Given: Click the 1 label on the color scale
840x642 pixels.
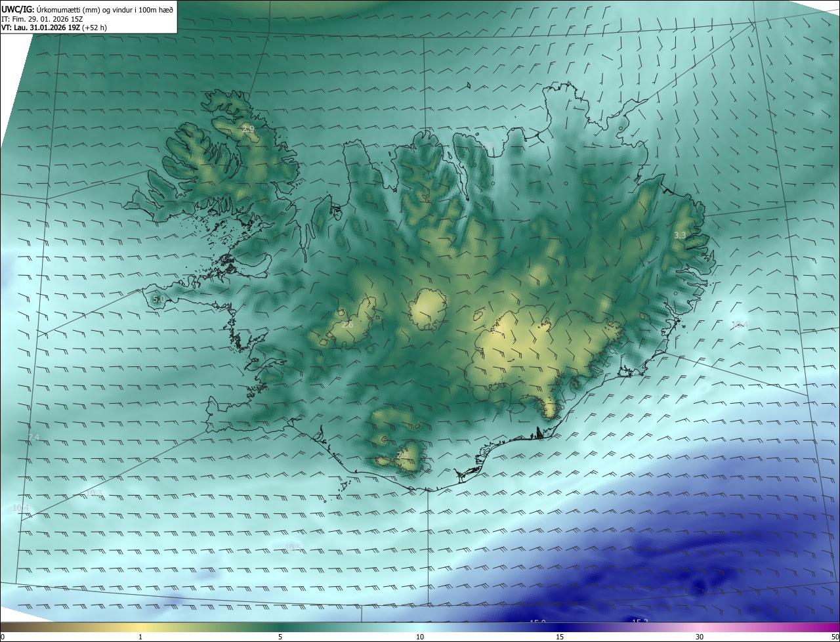Looking at the screenshot, I should coord(140,637).
